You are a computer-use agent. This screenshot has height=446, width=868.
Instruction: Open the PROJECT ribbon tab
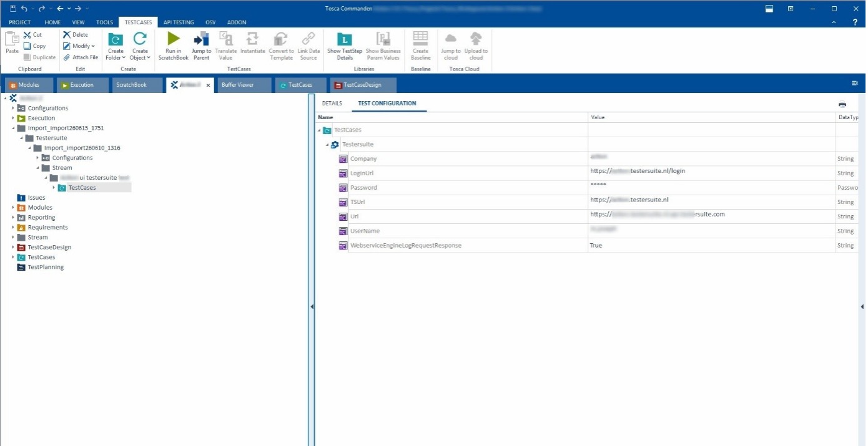(x=20, y=22)
